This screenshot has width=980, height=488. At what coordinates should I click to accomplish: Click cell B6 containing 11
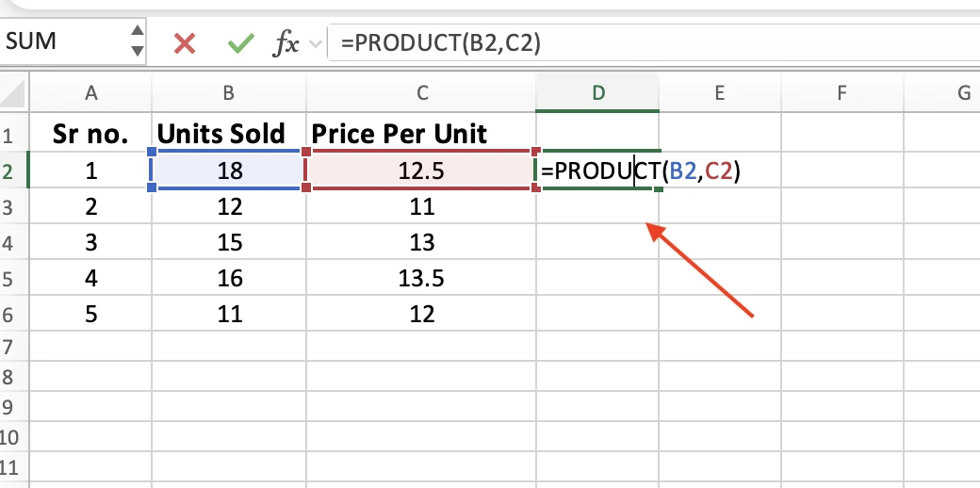(229, 313)
